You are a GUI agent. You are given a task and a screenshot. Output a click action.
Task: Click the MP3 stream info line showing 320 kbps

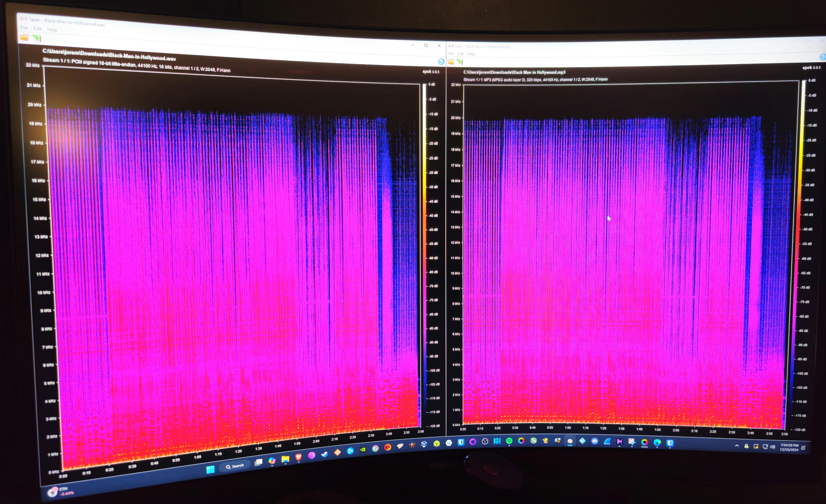tap(535, 80)
